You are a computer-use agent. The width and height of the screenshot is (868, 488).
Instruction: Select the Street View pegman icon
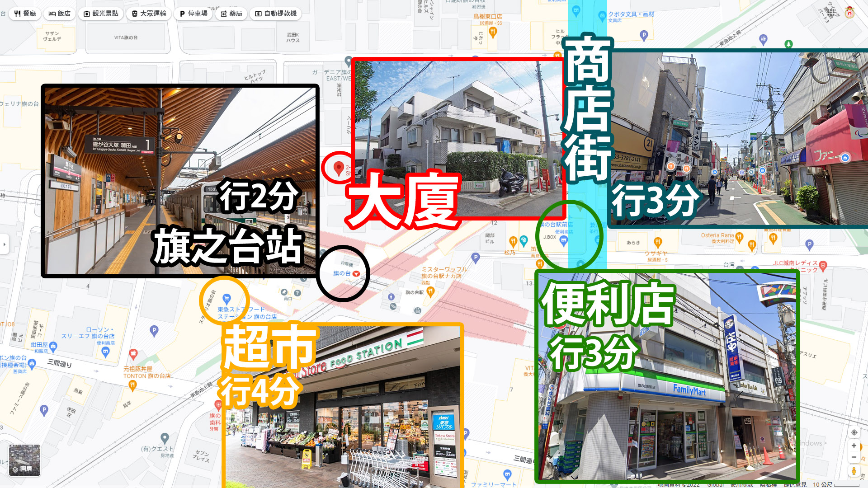854,471
